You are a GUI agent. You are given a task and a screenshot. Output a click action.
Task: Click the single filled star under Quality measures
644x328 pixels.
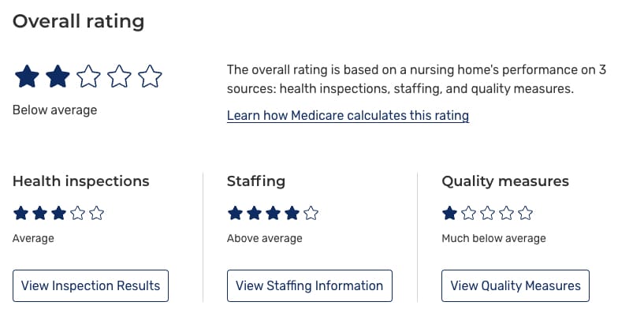point(449,213)
